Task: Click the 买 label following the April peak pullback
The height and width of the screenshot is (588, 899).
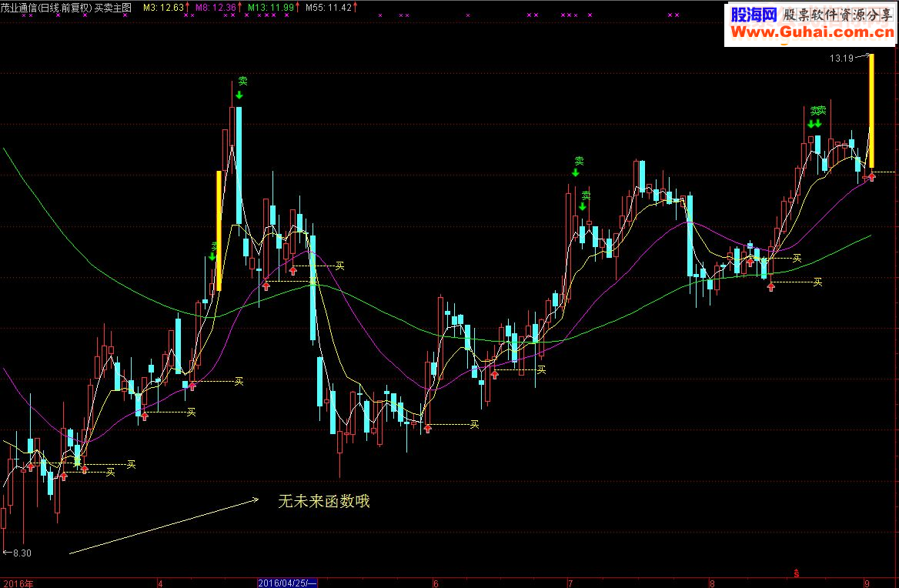Action: 340,266
